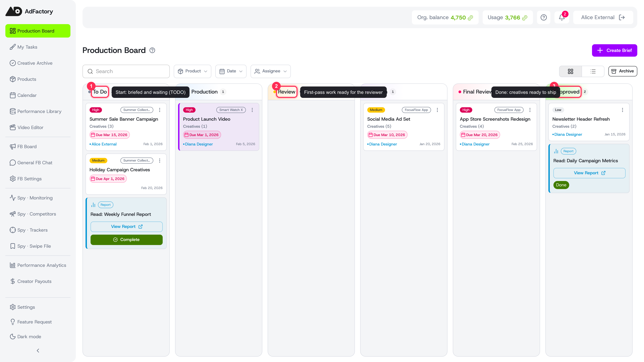Image resolution: width=644 pixels, height=362 pixels.
Task: Click the logout icon next to Alice External
Action: point(622,17)
